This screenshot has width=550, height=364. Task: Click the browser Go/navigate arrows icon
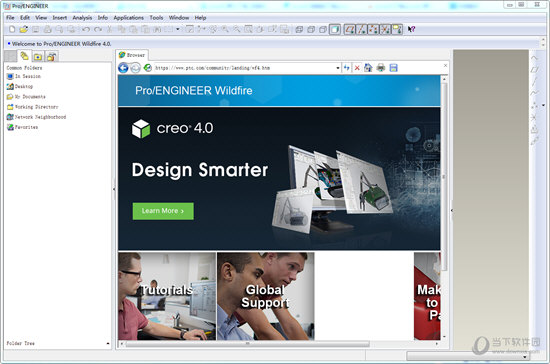pyautogui.click(x=347, y=68)
